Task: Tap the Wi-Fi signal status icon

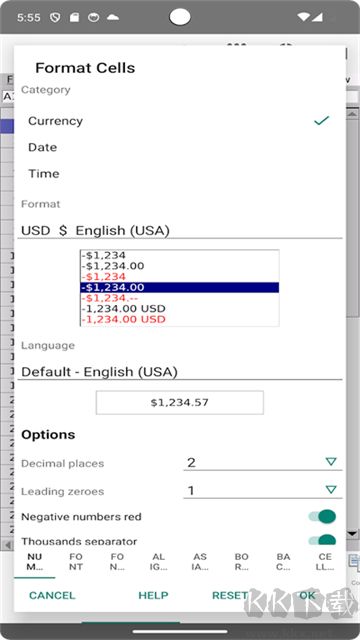Action: pos(303,17)
